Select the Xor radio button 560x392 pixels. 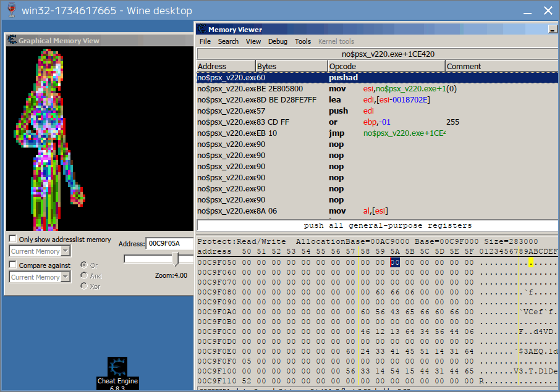(x=84, y=286)
